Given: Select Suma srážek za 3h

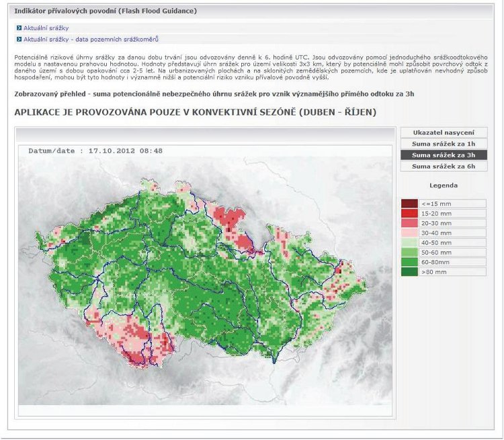Looking at the screenshot, I should (x=444, y=155).
